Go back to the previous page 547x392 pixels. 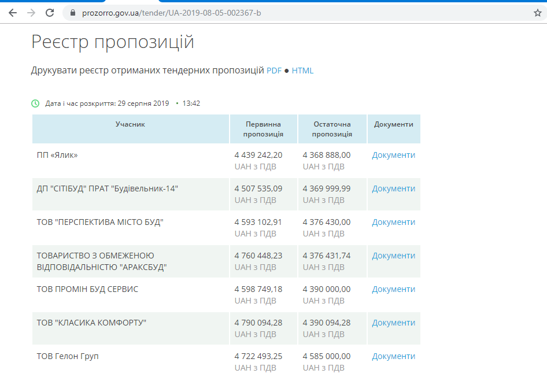(13, 13)
